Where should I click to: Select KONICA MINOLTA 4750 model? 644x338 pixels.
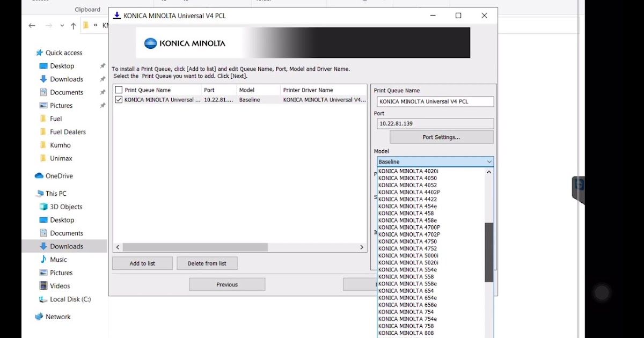pyautogui.click(x=407, y=241)
